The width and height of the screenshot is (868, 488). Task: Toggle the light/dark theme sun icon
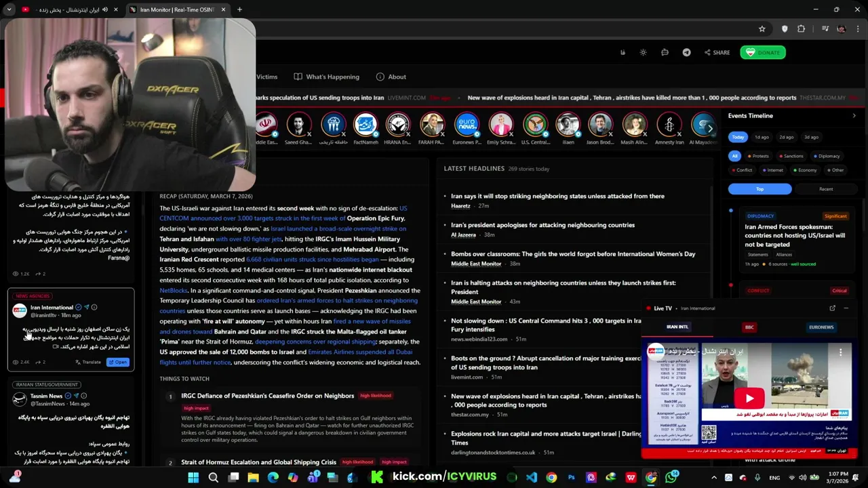[x=643, y=52]
